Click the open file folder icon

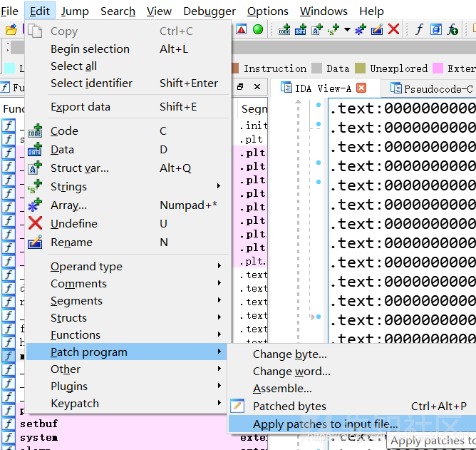[x=11, y=30]
